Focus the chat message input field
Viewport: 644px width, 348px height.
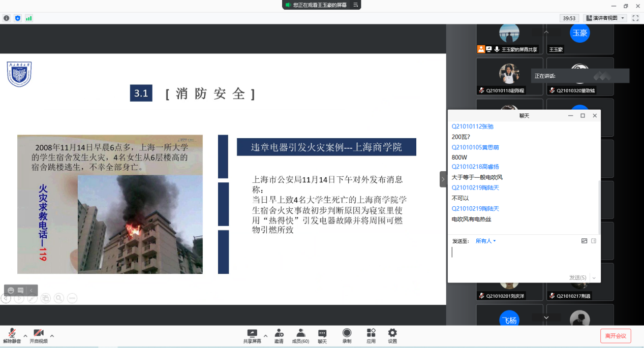pyautogui.click(x=524, y=259)
